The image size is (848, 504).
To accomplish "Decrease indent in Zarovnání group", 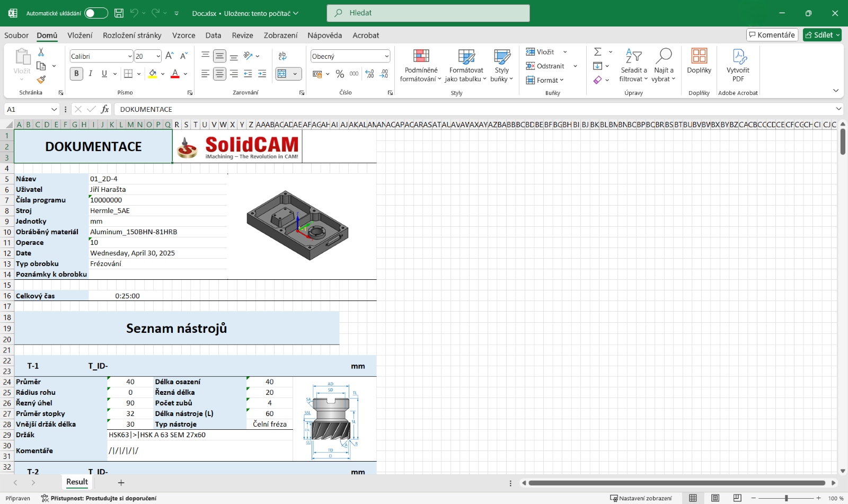I will click(x=248, y=74).
